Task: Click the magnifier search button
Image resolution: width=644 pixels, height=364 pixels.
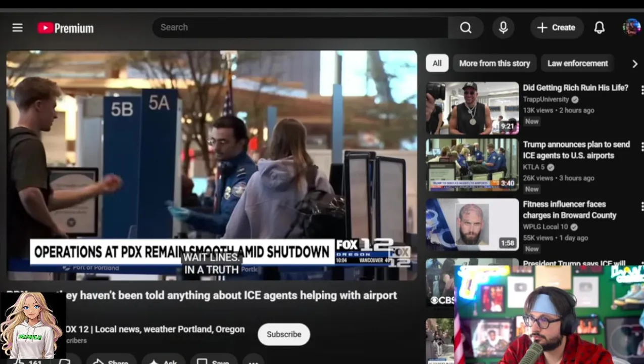Action: (x=466, y=28)
